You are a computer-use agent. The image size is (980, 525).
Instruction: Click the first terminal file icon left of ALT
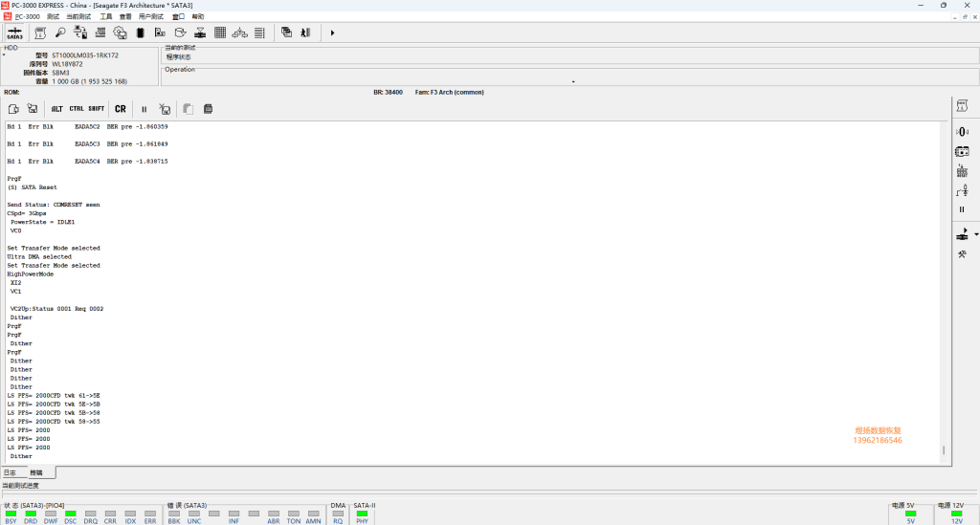click(13, 109)
